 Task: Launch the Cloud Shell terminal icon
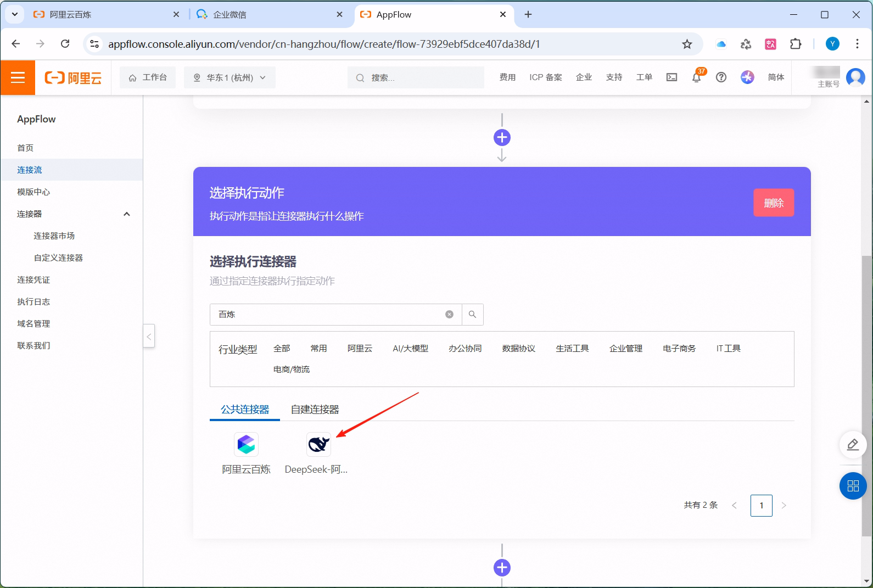tap(671, 77)
